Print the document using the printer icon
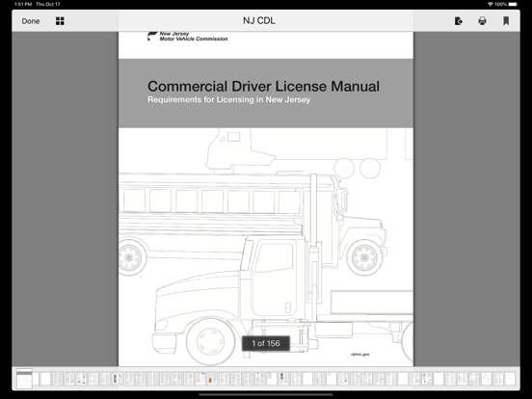The height and width of the screenshot is (399, 532). [482, 21]
